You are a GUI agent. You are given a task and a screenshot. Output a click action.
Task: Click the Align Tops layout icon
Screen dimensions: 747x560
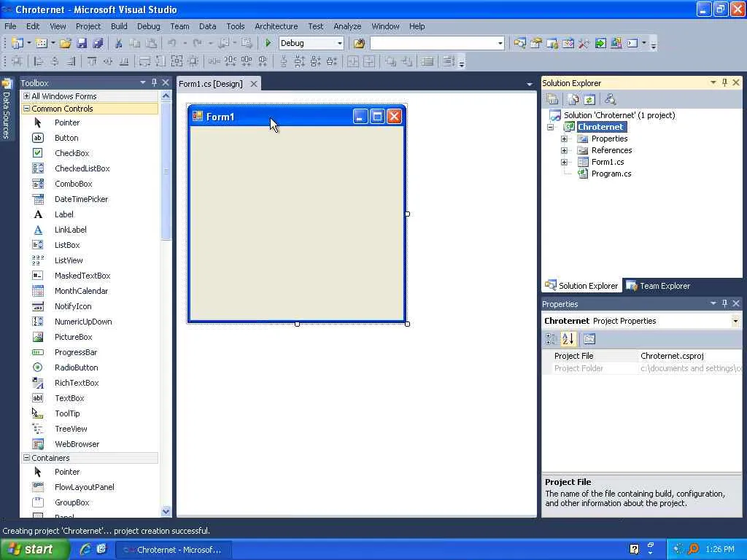[x=92, y=61]
